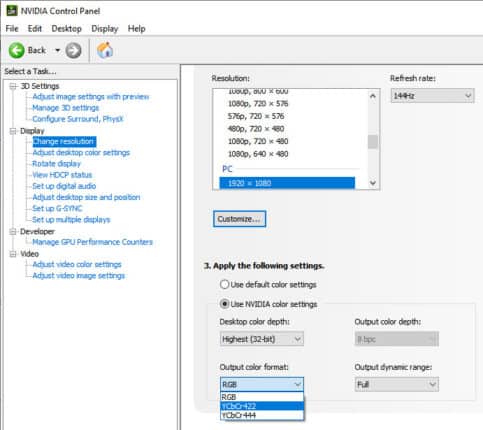This screenshot has height=430, width=483.
Task: Select resolution 1080p, 720 × 576
Action: [258, 104]
